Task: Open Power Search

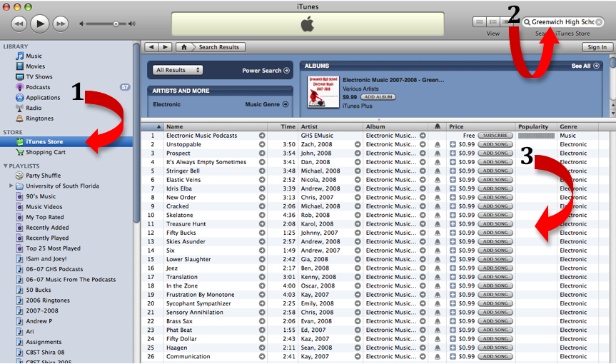Action: 266,70
